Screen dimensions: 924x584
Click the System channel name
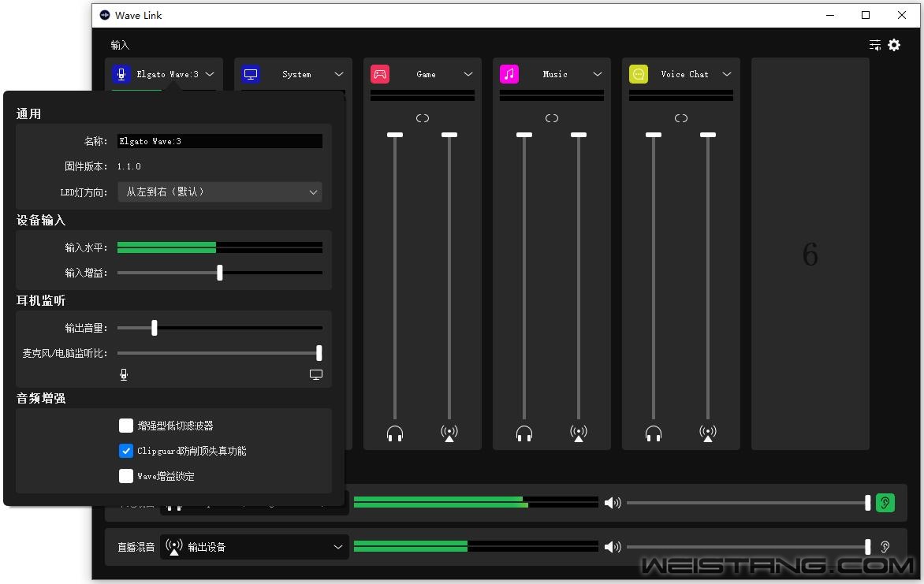pyautogui.click(x=296, y=74)
